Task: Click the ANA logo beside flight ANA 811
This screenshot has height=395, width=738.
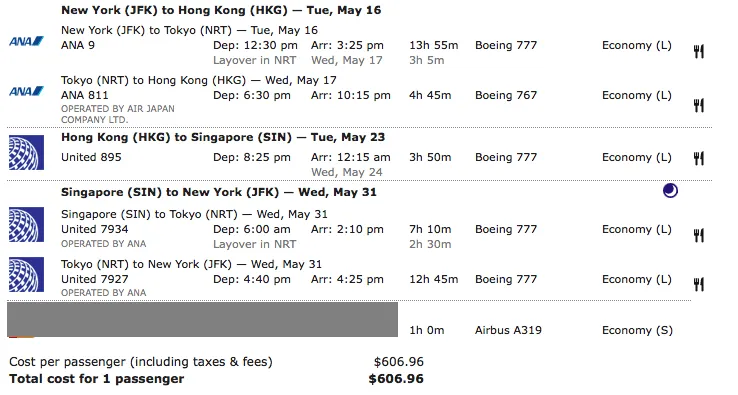Action: click(x=26, y=91)
